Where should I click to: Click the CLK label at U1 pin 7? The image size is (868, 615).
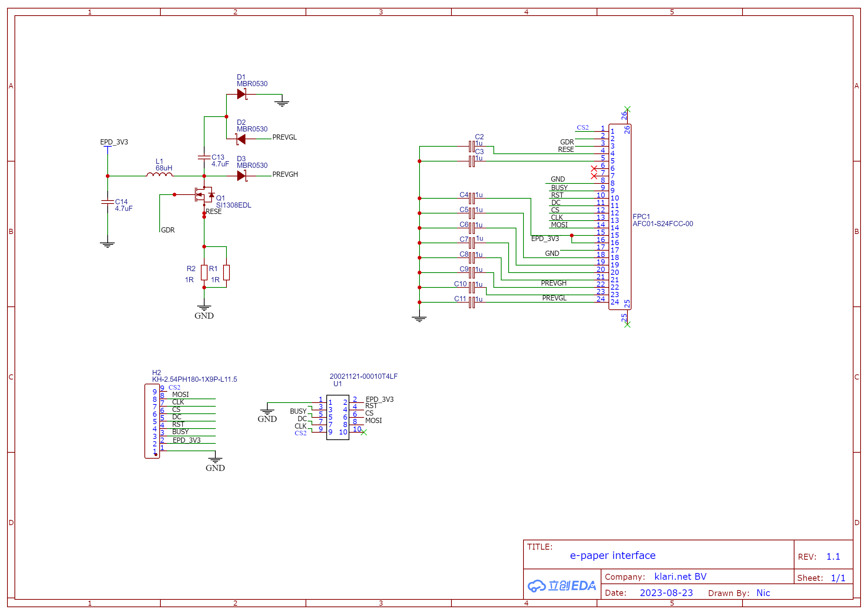[x=301, y=426]
